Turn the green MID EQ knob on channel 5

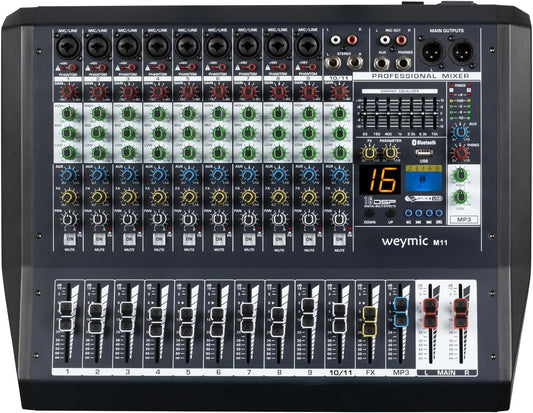pos(189,133)
